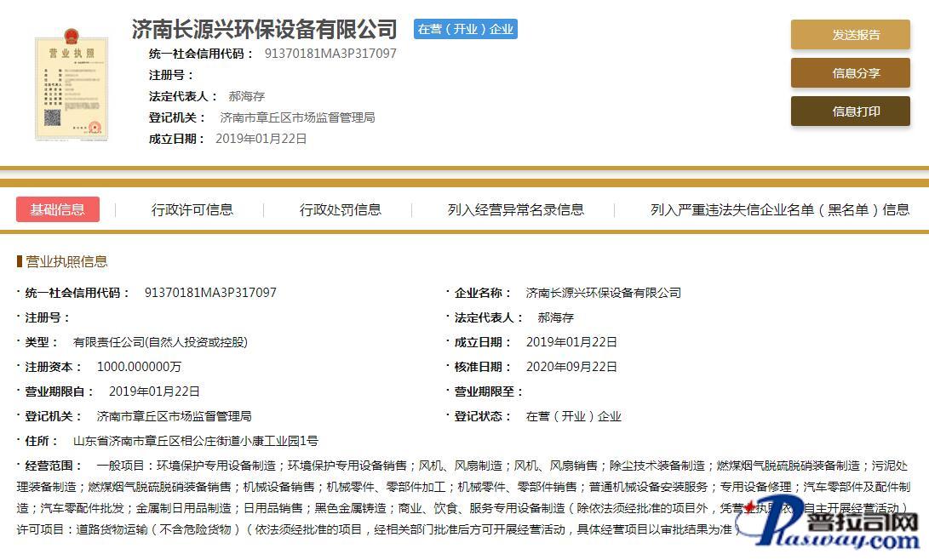Viewport: 929px width, 560px height.
Task: Click the 在营（开业）企业 status badge
Action: click(x=466, y=29)
